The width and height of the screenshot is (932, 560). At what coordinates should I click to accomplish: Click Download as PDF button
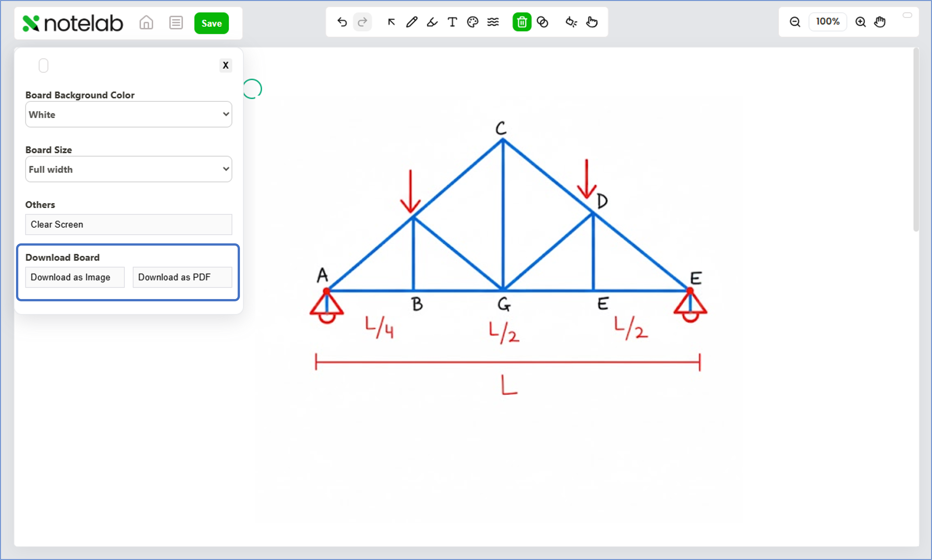click(182, 277)
